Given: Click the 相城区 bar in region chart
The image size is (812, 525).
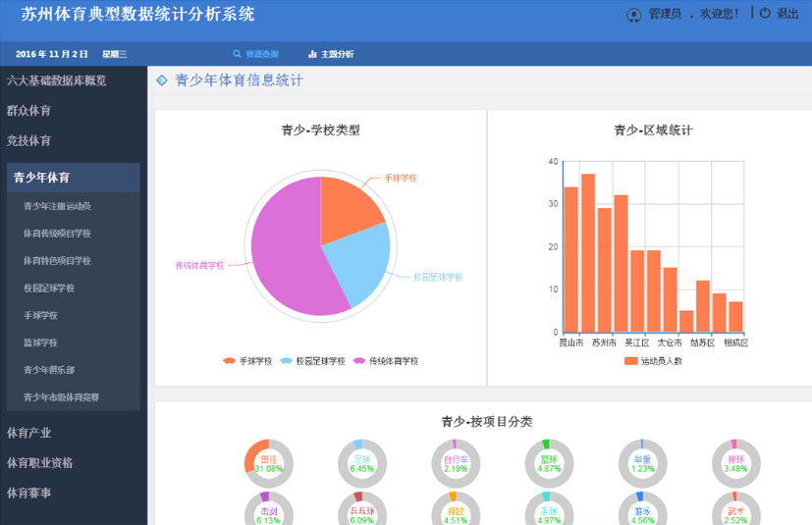Looking at the screenshot, I should [735, 317].
